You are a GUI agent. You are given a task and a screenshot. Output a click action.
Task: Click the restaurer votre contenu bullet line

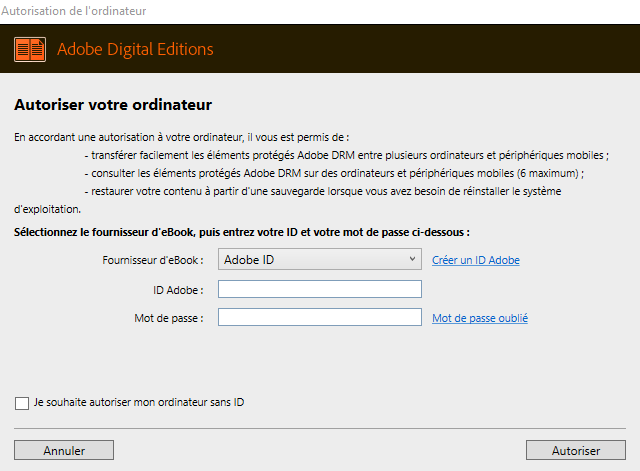[x=322, y=191]
